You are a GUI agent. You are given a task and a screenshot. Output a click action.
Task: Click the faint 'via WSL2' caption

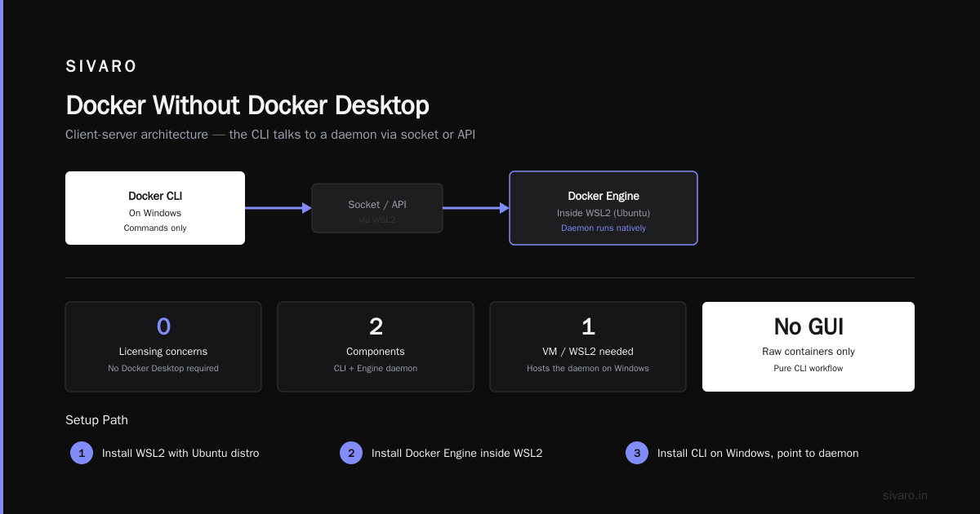click(377, 220)
